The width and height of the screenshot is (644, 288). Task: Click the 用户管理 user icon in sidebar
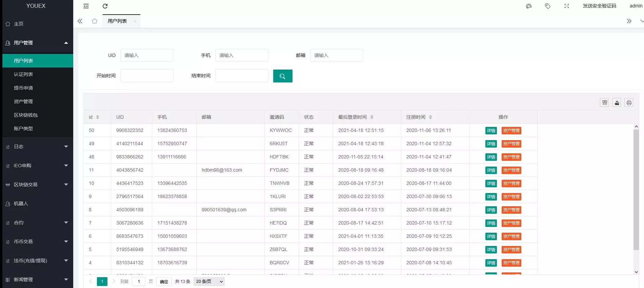coord(8,43)
